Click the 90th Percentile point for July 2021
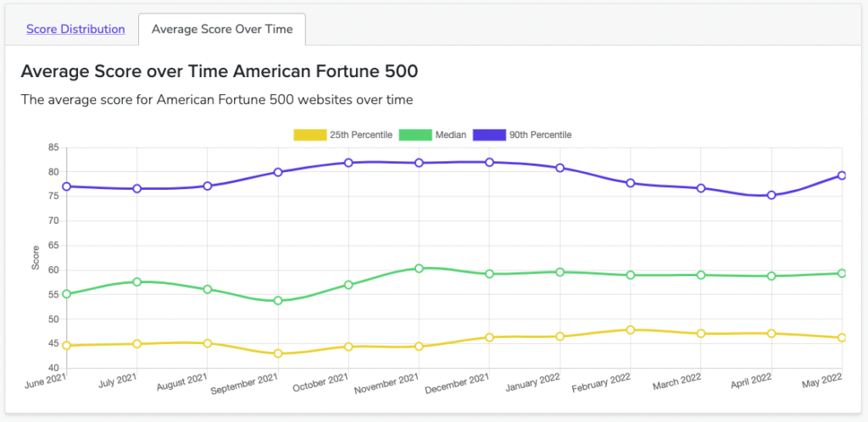The image size is (868, 422). 136,189
